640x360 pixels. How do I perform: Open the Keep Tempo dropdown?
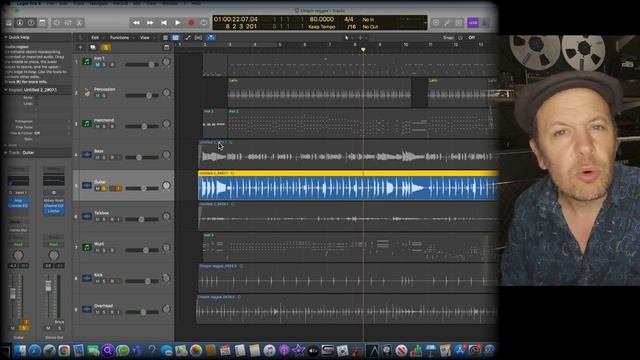click(x=322, y=27)
